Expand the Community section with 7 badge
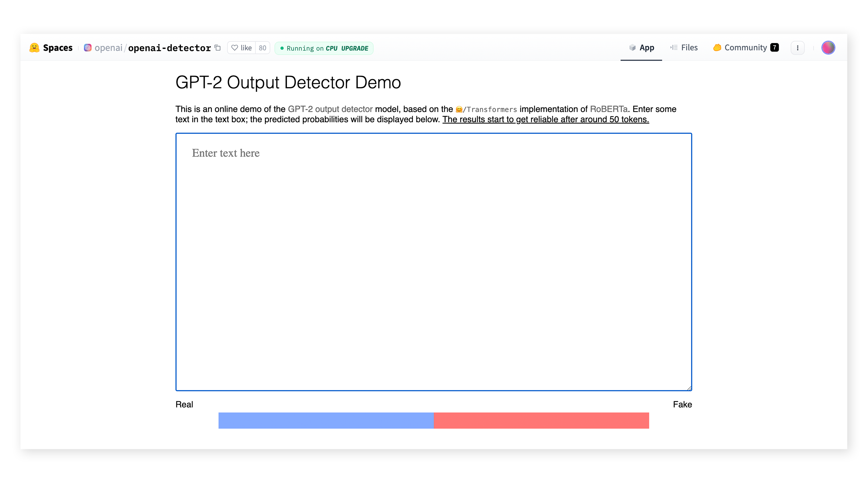 (747, 48)
